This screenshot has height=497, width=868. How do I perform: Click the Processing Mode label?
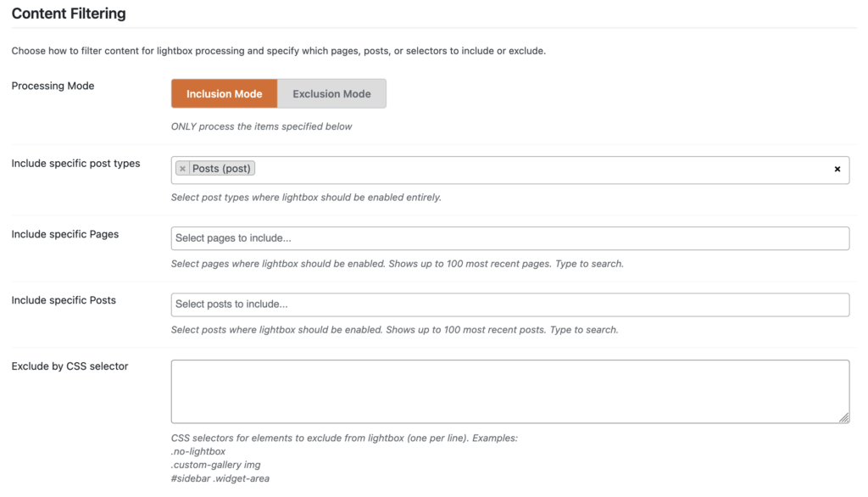click(53, 86)
